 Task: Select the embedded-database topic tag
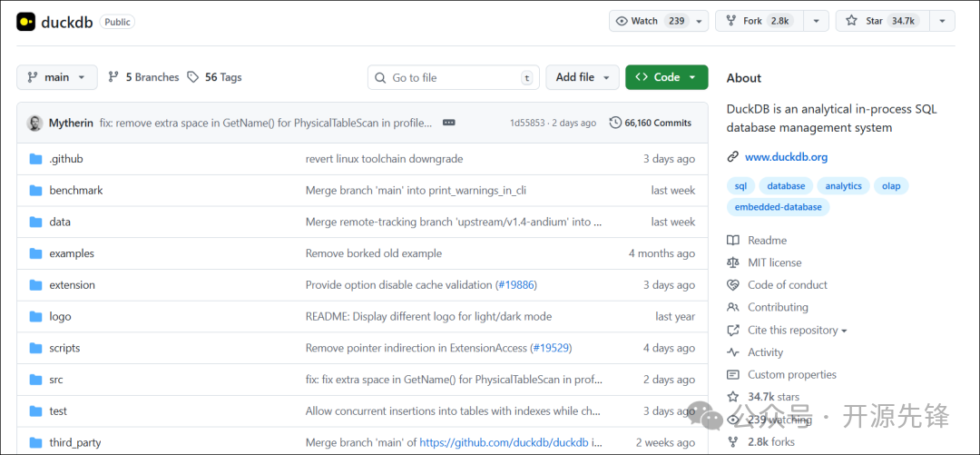tap(779, 206)
